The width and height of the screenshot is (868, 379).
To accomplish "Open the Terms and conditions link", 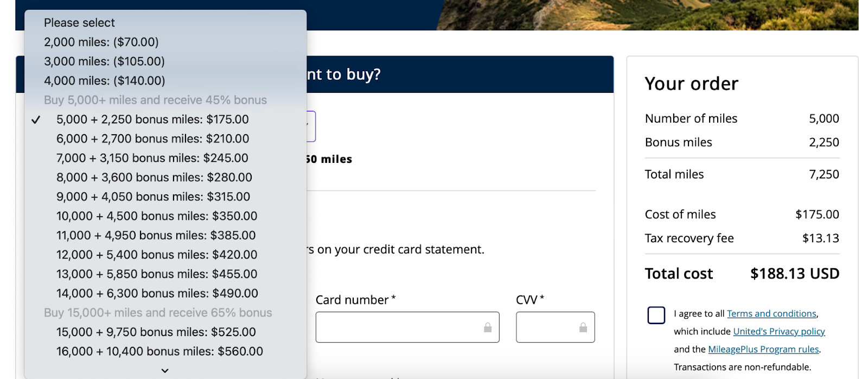I will click(771, 314).
